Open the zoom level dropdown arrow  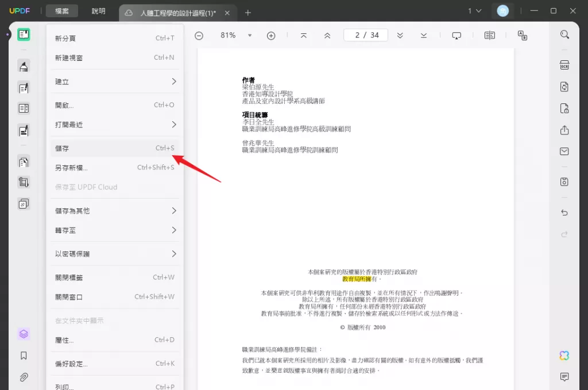click(x=250, y=36)
